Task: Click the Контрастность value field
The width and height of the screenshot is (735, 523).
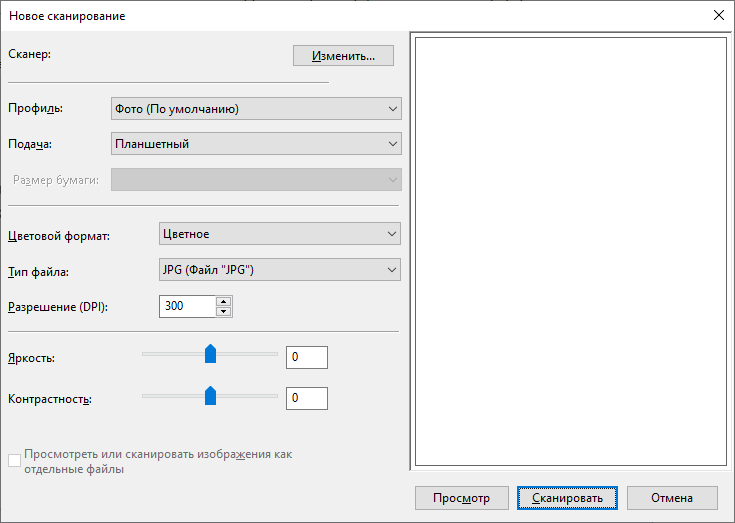Action: [x=307, y=398]
